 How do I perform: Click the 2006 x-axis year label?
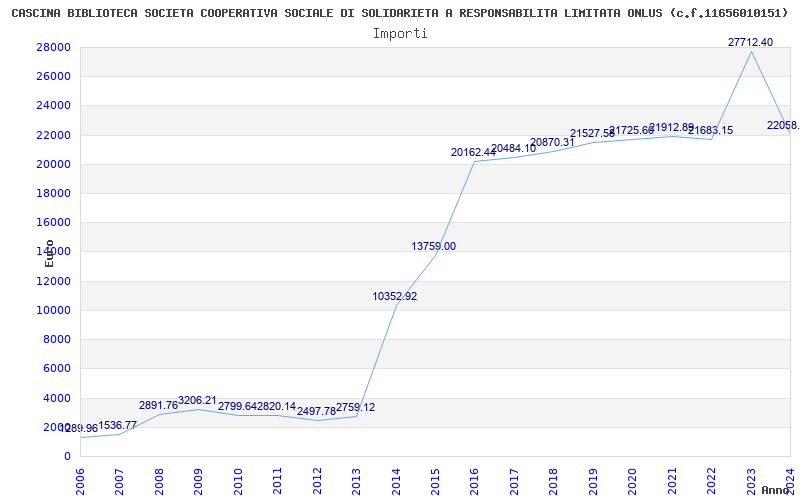[80, 482]
